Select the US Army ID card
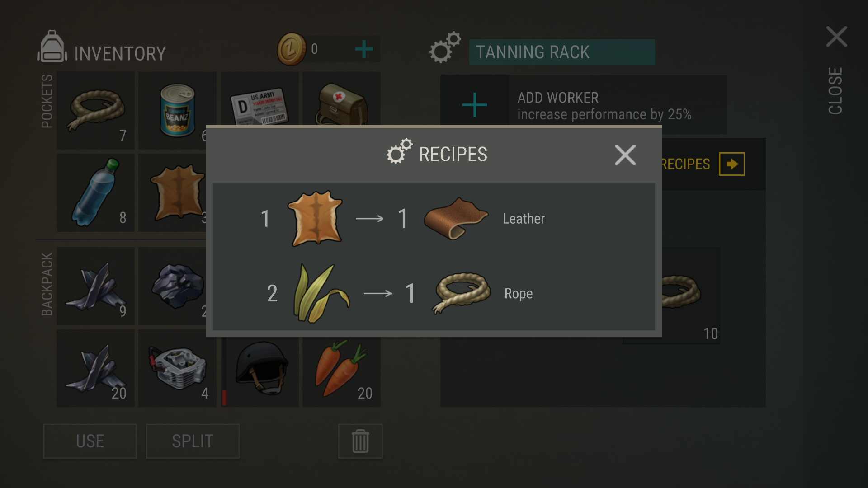 click(x=259, y=99)
